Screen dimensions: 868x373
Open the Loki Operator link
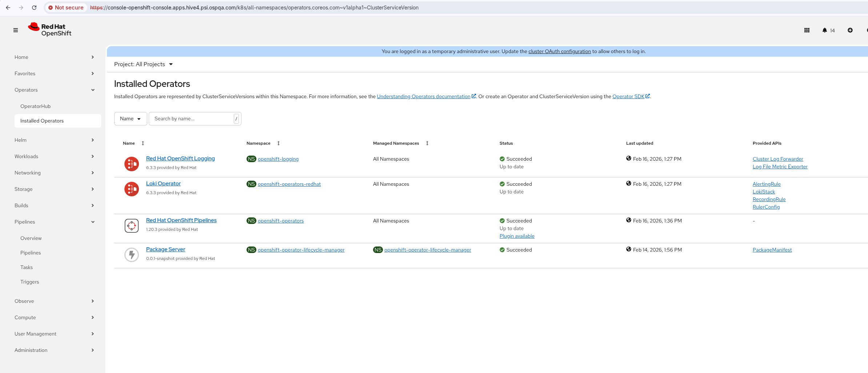coord(163,184)
